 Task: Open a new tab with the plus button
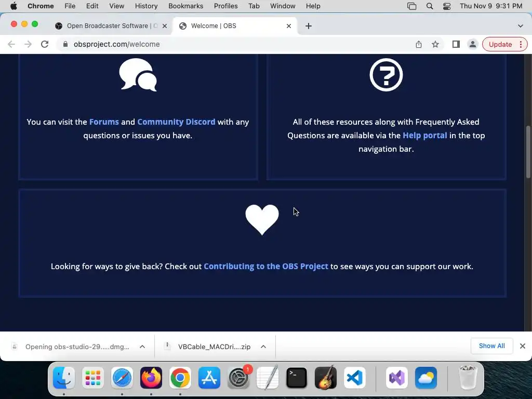(x=309, y=26)
